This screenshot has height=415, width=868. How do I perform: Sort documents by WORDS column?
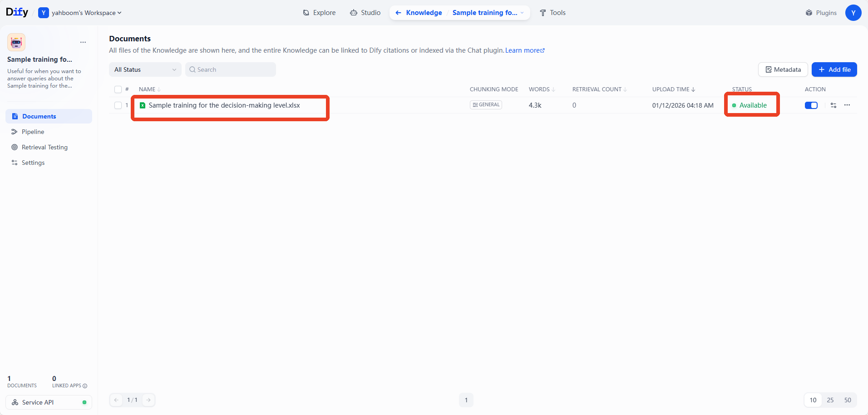tap(542, 89)
